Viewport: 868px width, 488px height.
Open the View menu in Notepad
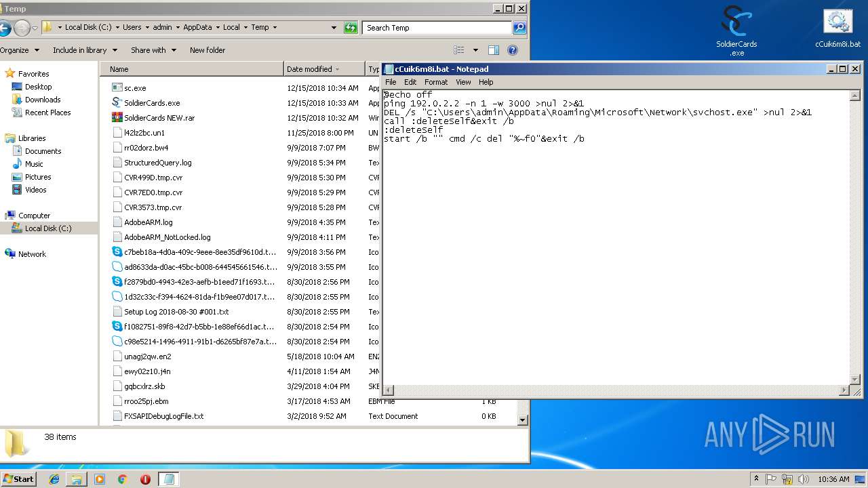(463, 82)
